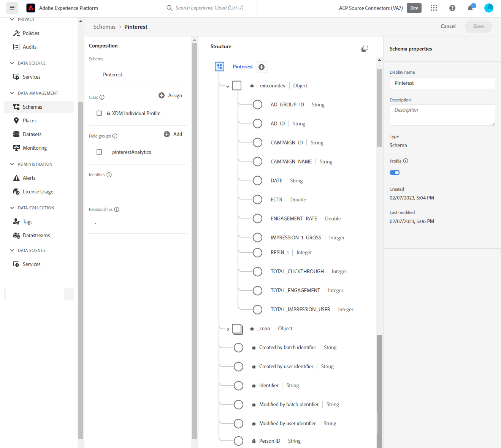Open the hamburger navigation menu
501x448 pixels.
(x=12, y=8)
